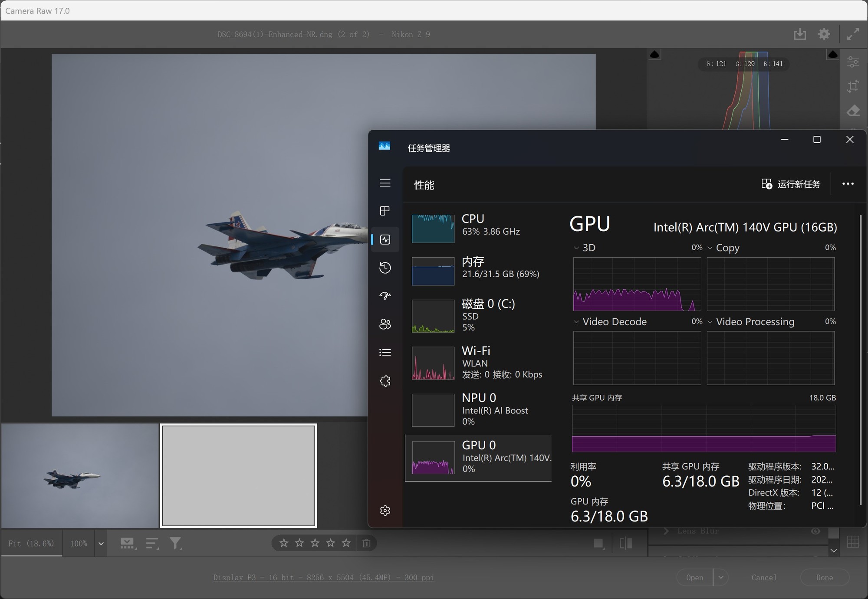
Task: Open Camera Raw preferences gear icon
Action: [x=824, y=34]
